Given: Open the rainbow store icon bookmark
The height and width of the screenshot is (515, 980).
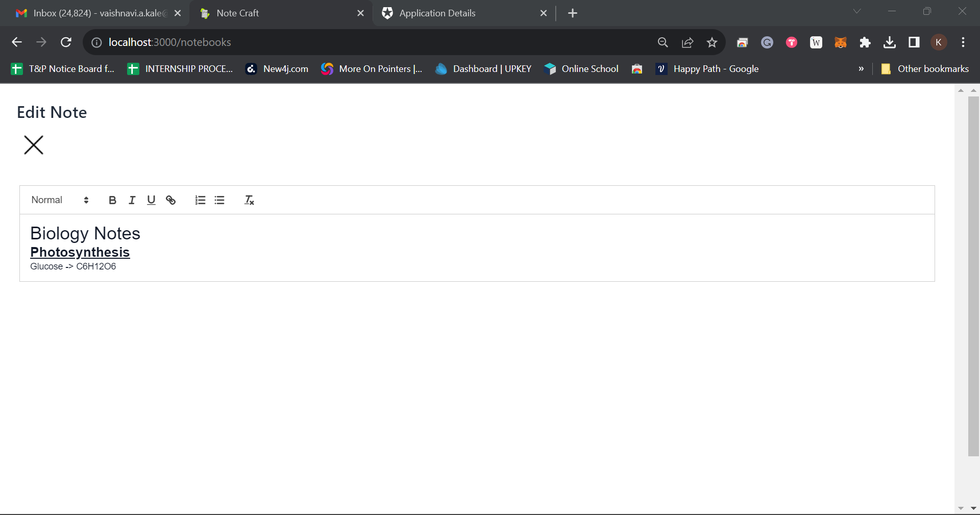Looking at the screenshot, I should pyautogui.click(x=637, y=69).
